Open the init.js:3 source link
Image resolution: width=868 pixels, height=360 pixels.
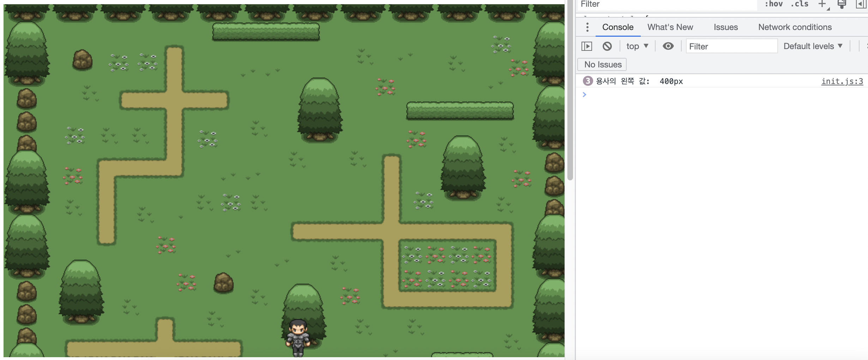click(x=842, y=81)
